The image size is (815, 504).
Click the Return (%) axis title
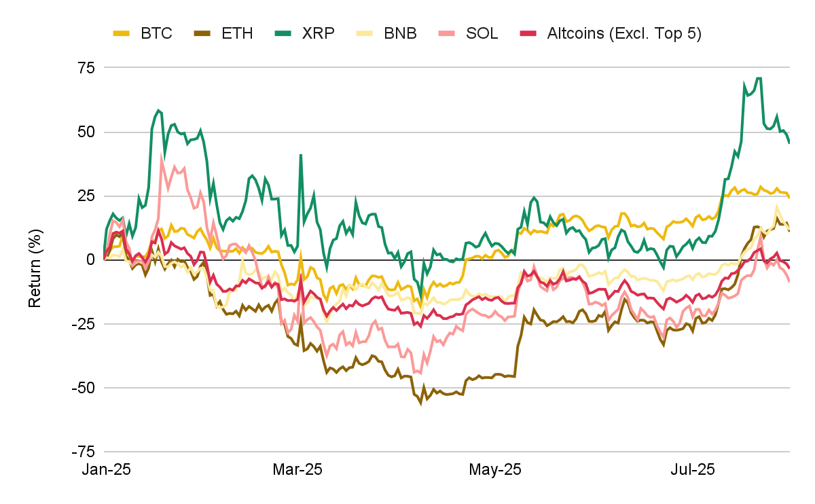[35, 259]
